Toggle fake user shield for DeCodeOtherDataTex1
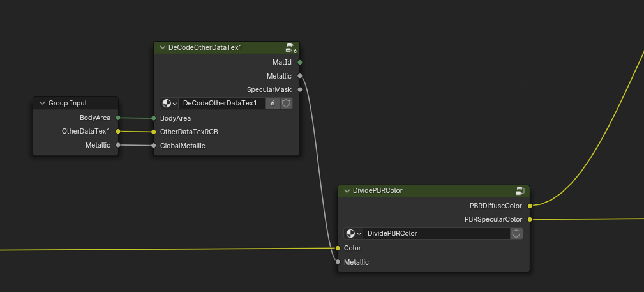 [x=287, y=104]
